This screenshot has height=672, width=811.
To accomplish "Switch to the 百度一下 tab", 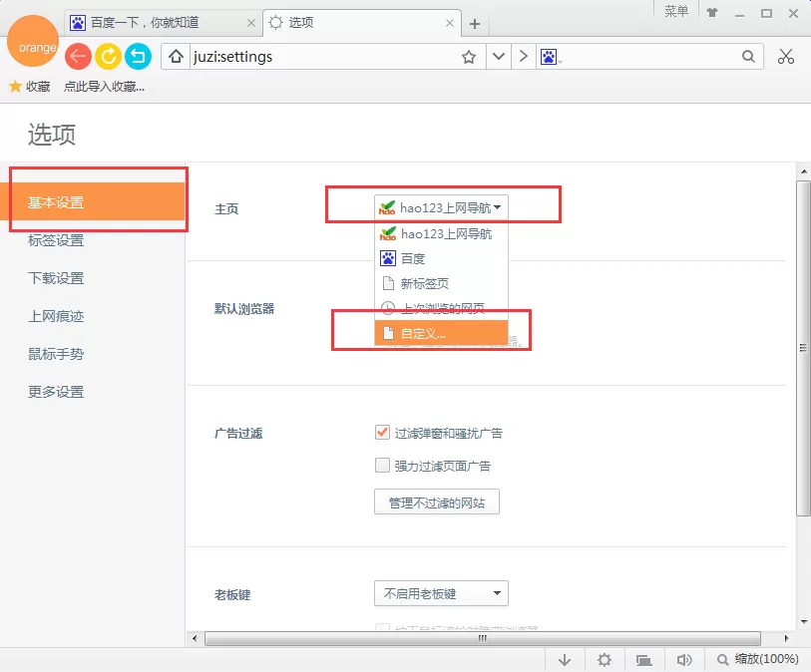I will [x=163, y=23].
